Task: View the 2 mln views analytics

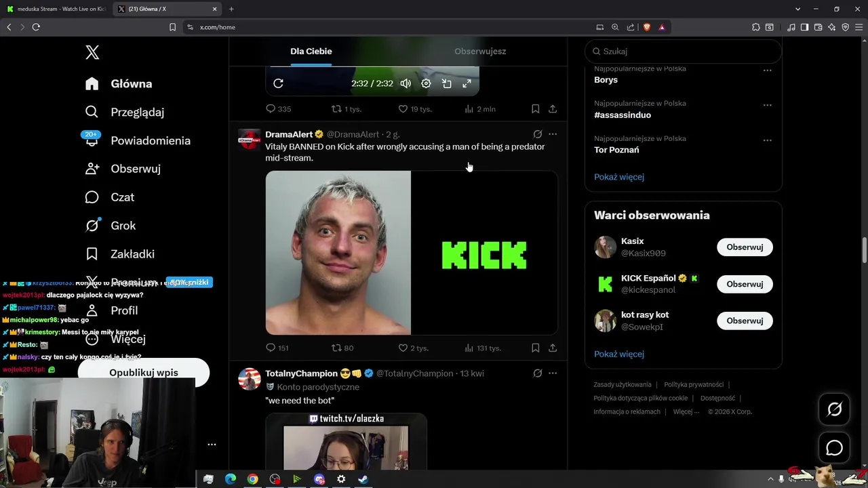Action: 479,109
